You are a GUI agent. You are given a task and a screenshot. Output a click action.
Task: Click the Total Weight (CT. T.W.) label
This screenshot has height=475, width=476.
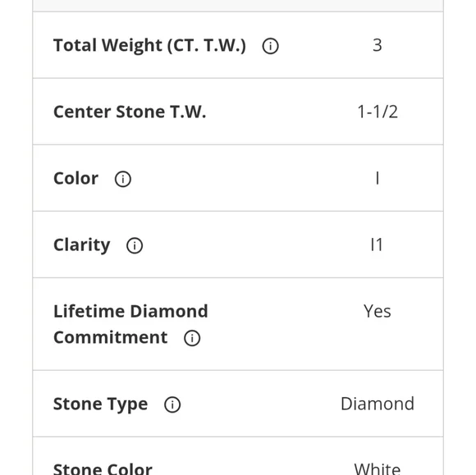pyautogui.click(x=149, y=45)
